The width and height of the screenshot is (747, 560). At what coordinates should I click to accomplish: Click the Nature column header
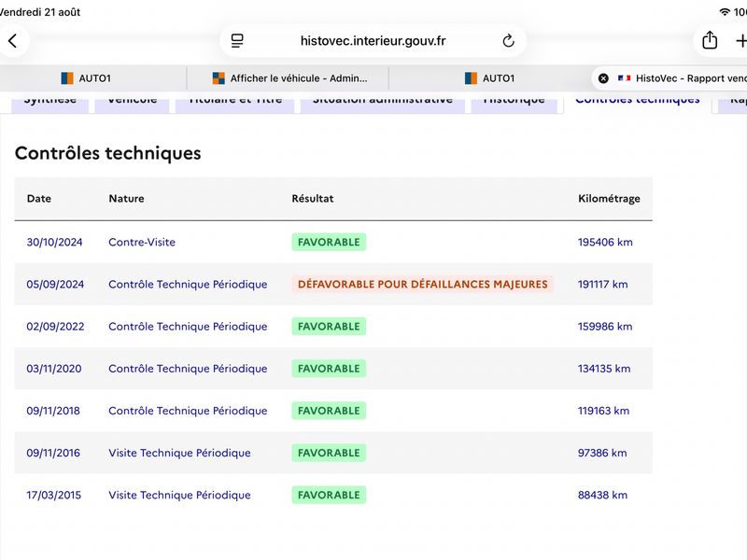[x=126, y=199]
